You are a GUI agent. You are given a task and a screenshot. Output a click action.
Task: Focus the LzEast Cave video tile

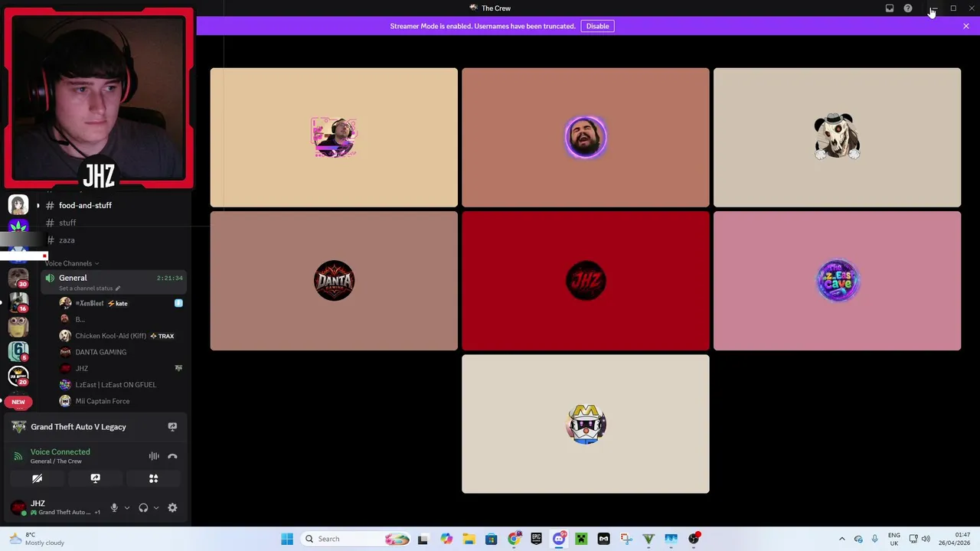click(837, 281)
